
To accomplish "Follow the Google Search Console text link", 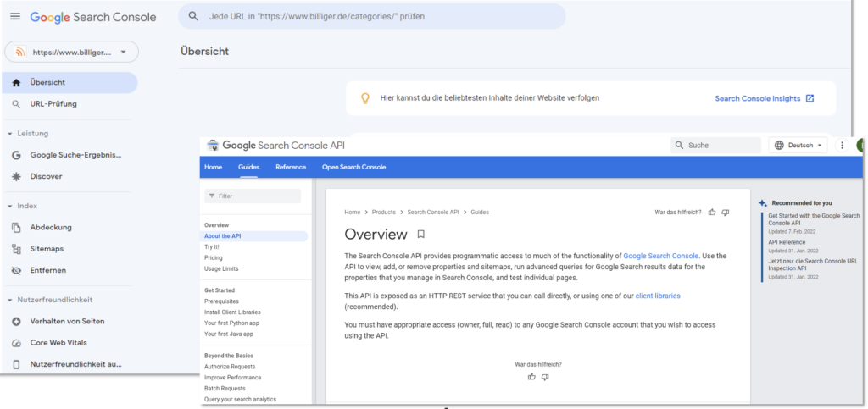I will (661, 256).
